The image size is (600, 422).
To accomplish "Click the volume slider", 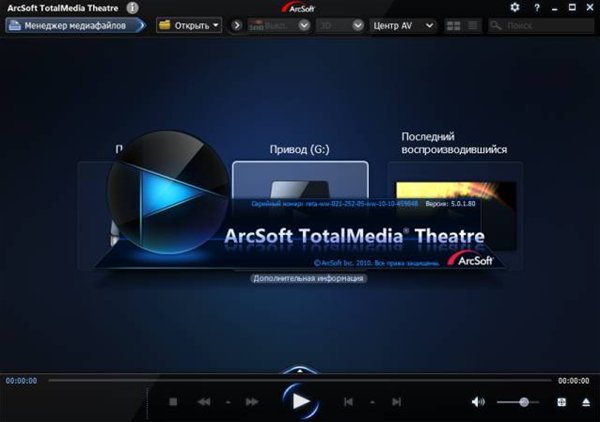I will pos(518,402).
